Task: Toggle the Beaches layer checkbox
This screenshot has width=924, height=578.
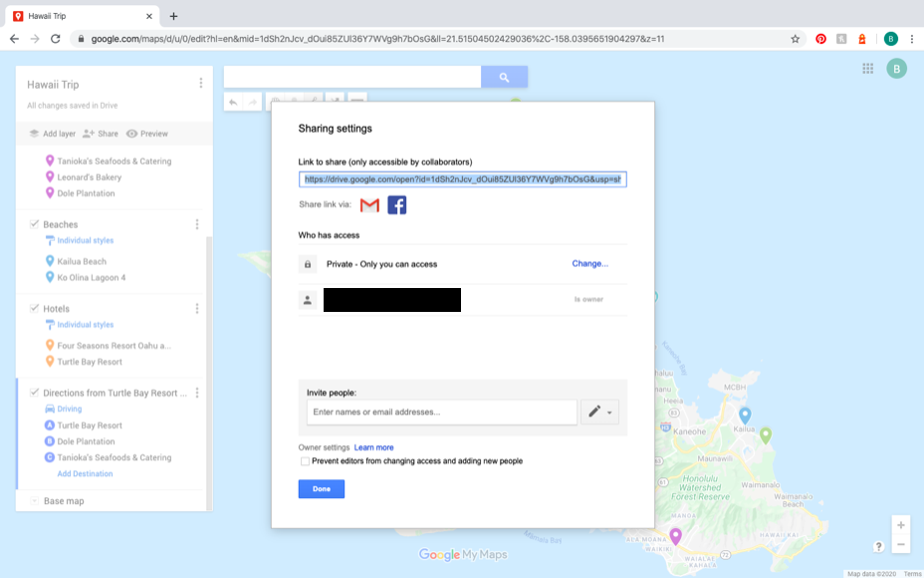Action: point(34,224)
